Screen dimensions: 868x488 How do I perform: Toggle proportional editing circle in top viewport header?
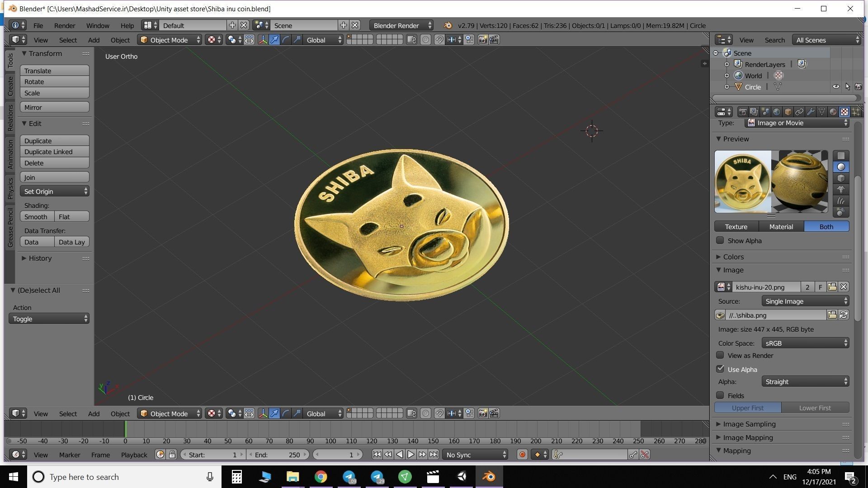[x=425, y=40]
